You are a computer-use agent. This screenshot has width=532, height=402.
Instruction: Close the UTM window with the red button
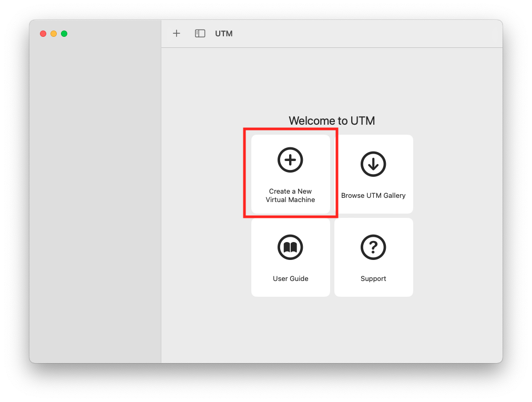tap(43, 34)
